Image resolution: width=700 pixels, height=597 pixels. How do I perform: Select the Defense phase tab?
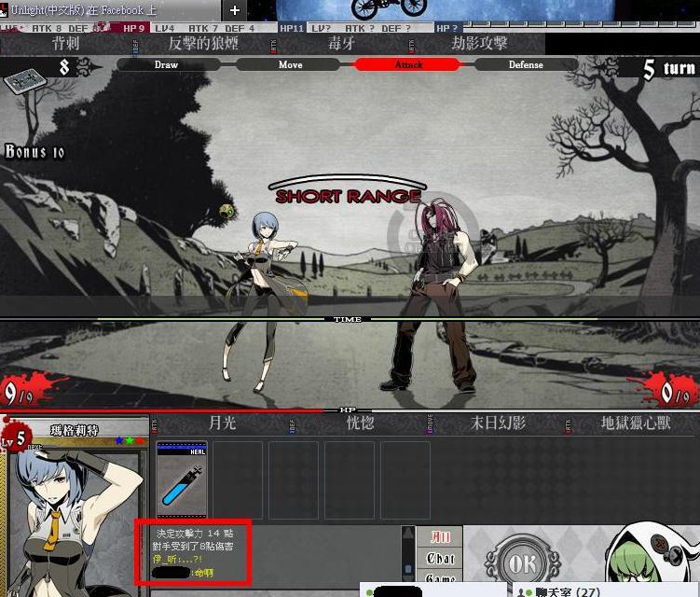click(x=526, y=65)
